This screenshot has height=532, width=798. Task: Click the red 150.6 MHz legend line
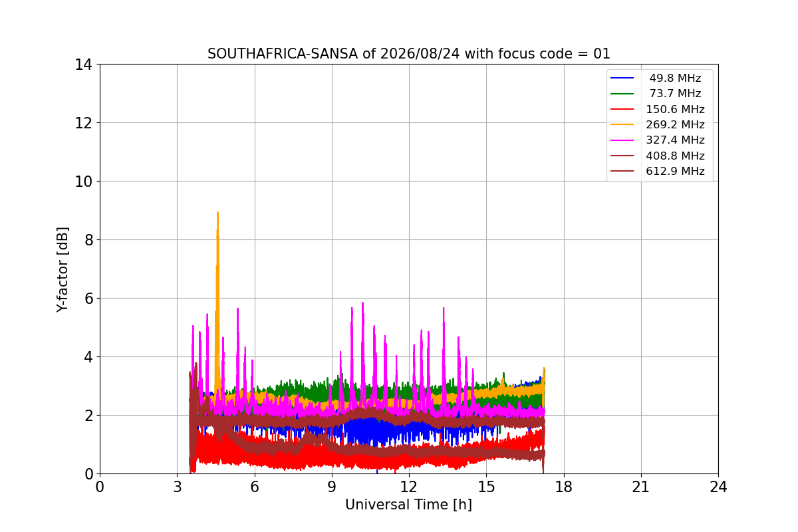click(x=624, y=110)
